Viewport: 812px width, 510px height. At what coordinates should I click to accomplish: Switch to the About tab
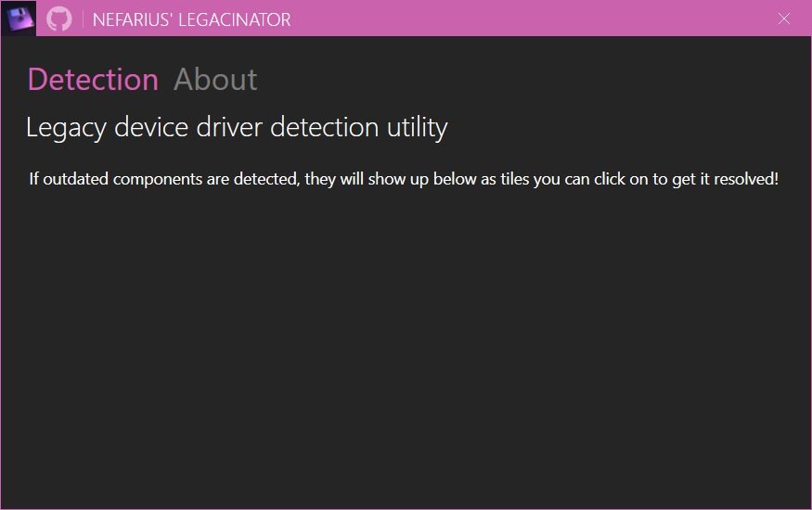(215, 80)
